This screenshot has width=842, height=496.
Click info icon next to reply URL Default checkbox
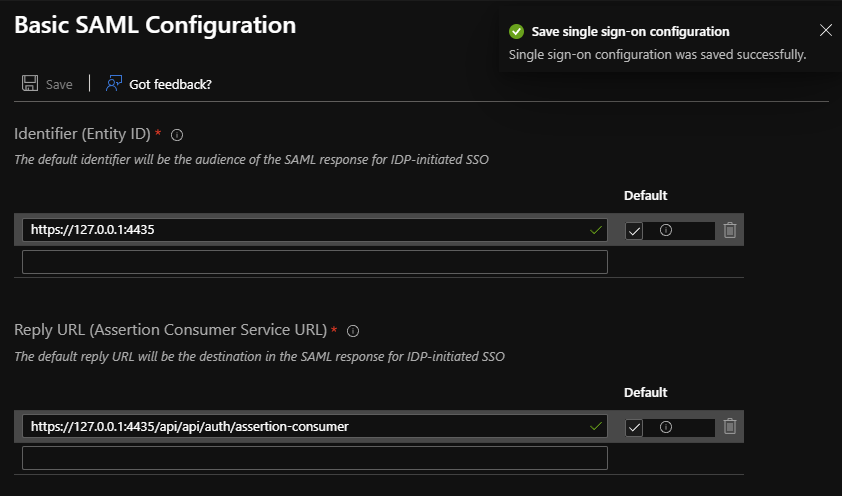666,427
